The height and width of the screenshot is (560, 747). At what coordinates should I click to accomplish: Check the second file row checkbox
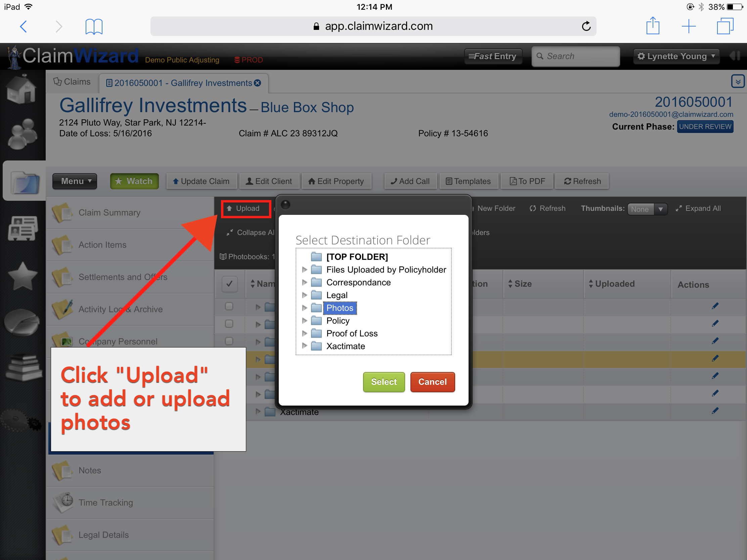(229, 324)
